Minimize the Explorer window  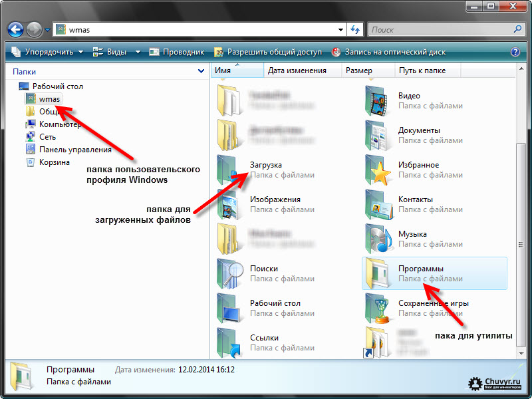click(475, 6)
